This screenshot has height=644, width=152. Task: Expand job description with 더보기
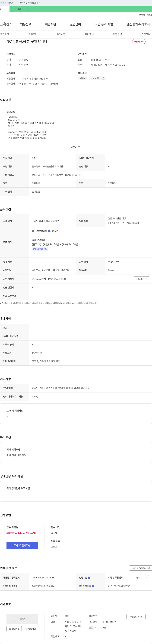pyautogui.click(x=76, y=147)
